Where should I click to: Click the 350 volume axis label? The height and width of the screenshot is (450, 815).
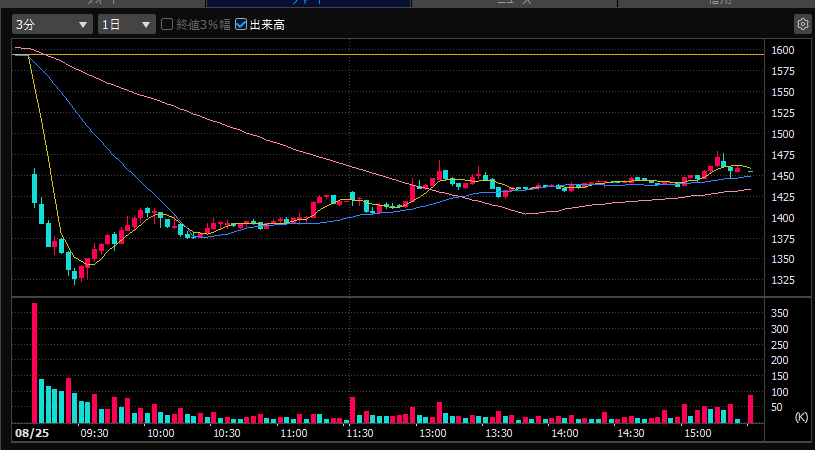(780, 313)
